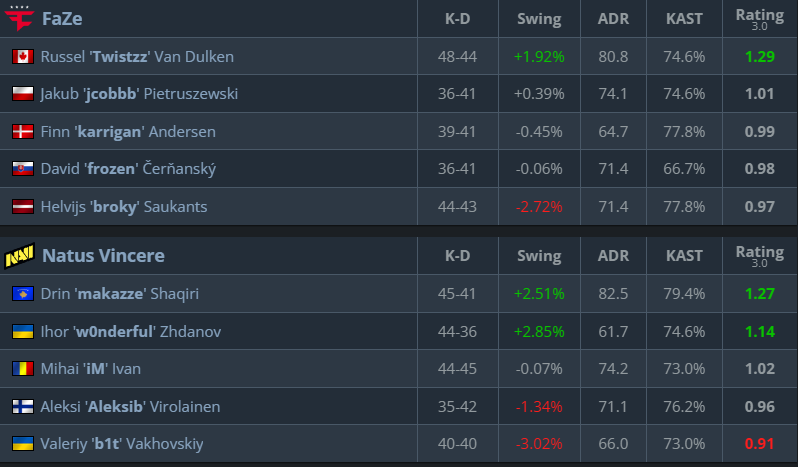
Task: Click the Canadian flag beside Twistzz
Action: 22,57
